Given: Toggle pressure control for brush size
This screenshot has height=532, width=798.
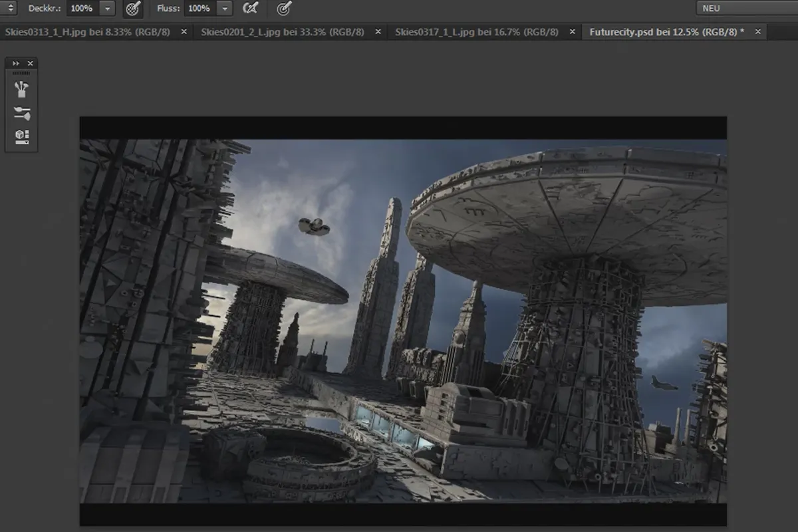Looking at the screenshot, I should (284, 9).
